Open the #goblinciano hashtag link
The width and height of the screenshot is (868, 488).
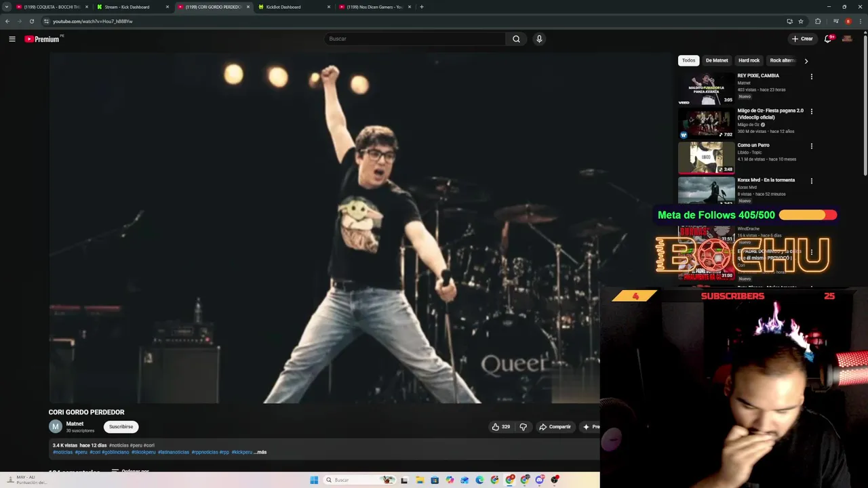[115, 452]
